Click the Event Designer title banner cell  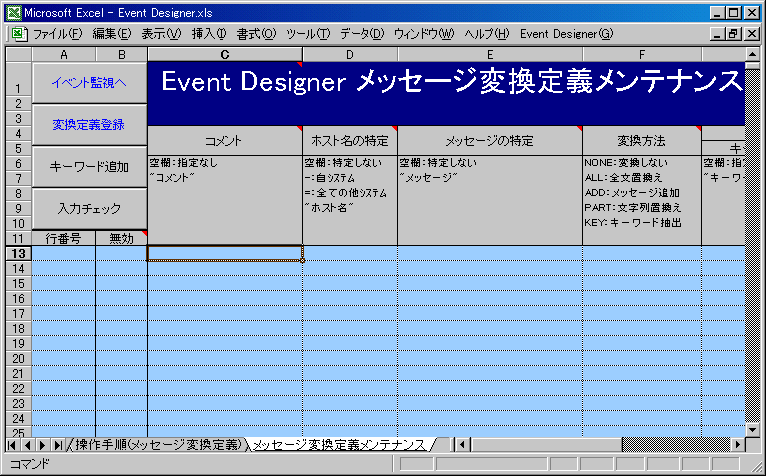(446, 93)
